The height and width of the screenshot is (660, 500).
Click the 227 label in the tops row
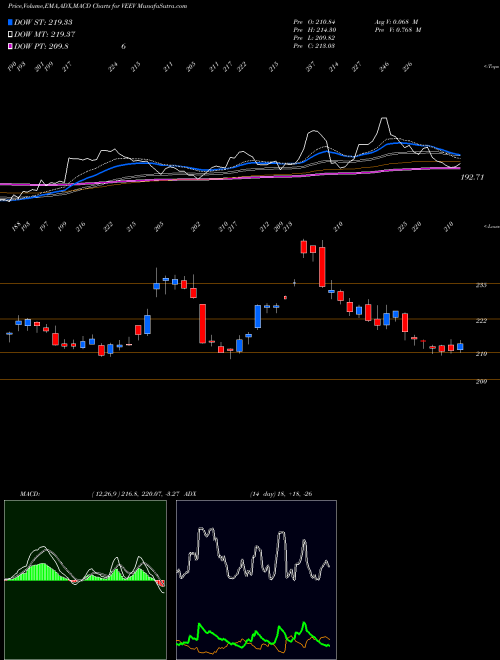[x=356, y=67]
